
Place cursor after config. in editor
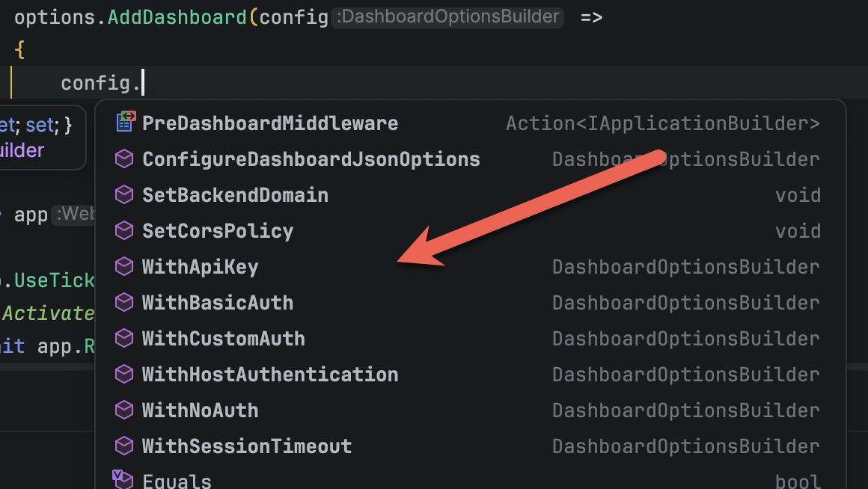142,82
